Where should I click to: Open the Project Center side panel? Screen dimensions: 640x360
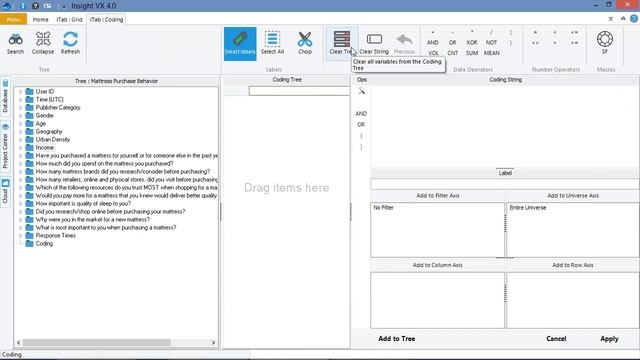click(x=5, y=146)
